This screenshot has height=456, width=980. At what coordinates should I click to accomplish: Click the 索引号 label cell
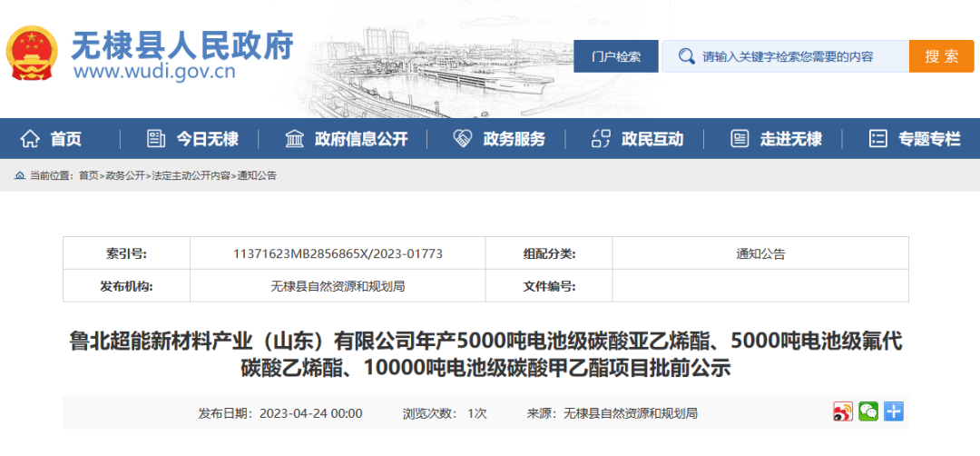click(x=126, y=253)
